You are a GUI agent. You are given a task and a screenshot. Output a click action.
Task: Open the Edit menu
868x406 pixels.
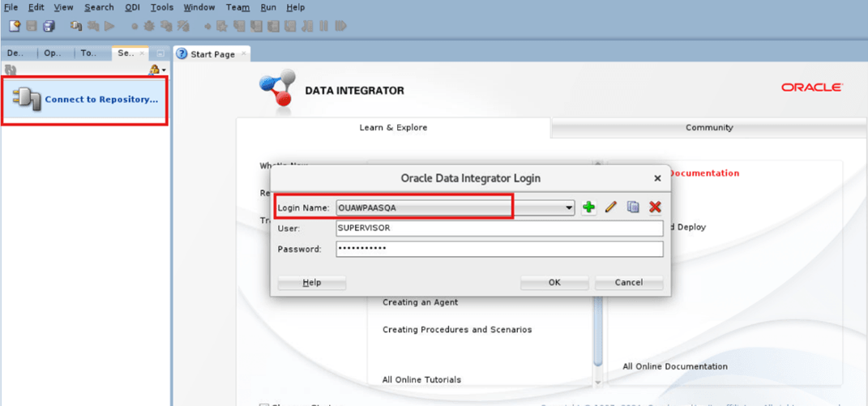tap(36, 8)
